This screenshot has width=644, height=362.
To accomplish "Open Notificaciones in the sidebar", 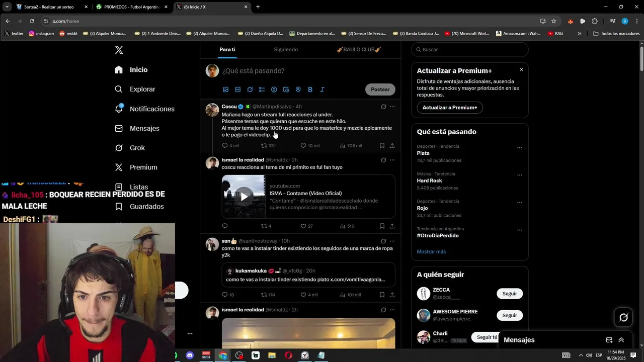I will tap(144, 109).
